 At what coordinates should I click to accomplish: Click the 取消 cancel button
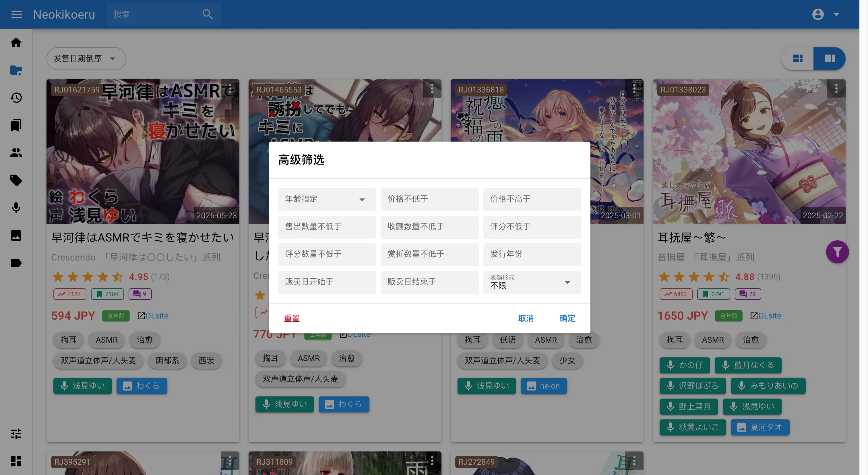click(526, 318)
